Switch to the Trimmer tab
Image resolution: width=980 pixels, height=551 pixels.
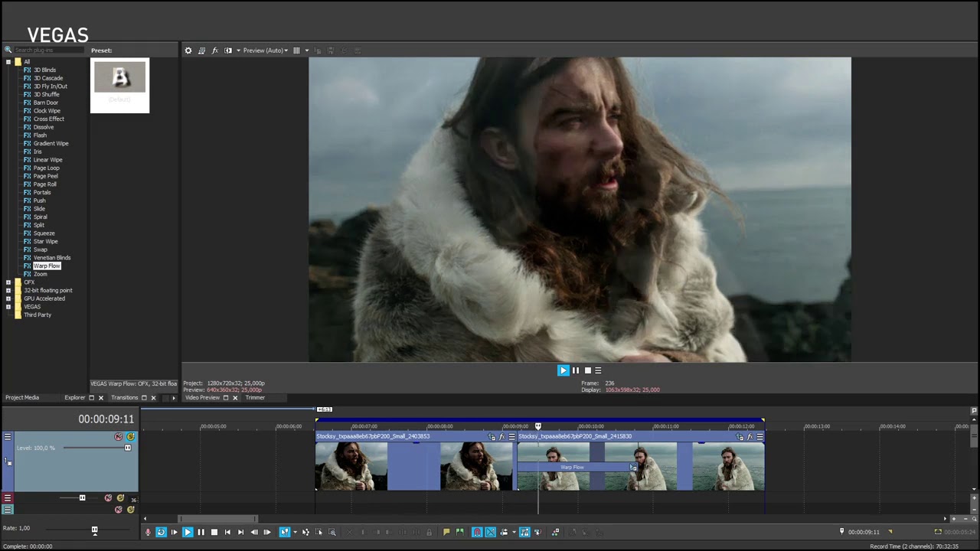click(x=255, y=398)
